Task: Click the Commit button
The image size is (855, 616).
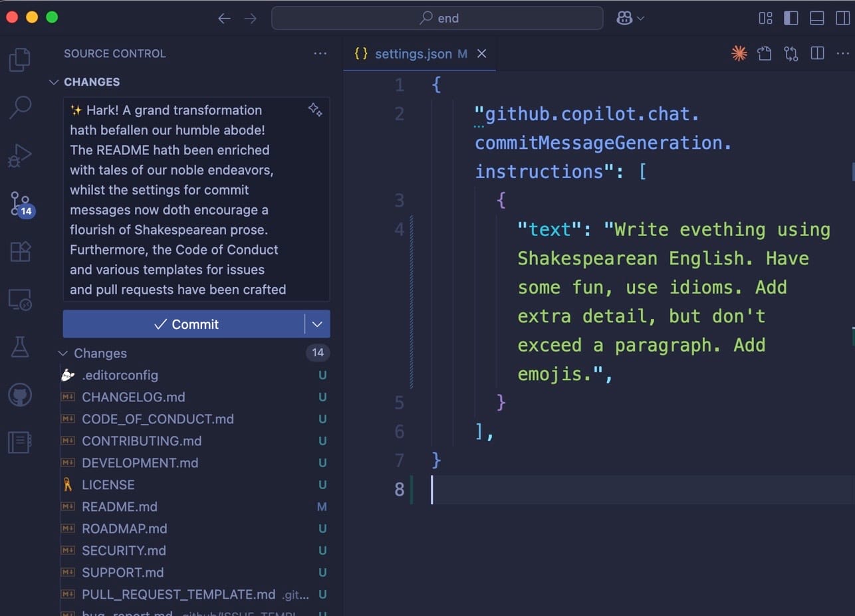Action: coord(184,324)
